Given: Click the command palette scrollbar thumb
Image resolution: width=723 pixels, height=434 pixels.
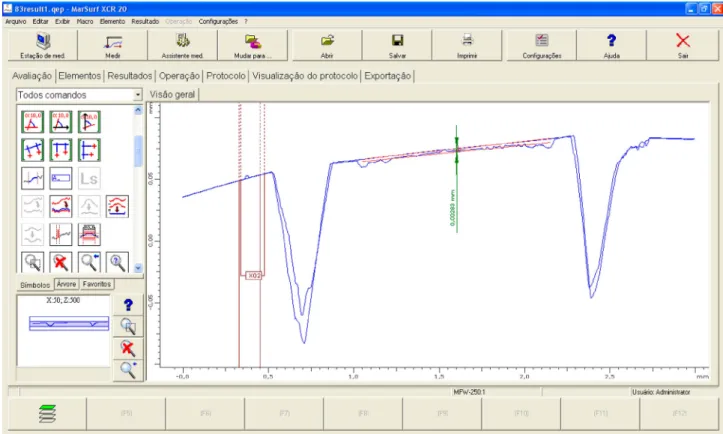Looking at the screenshot, I should pyautogui.click(x=138, y=151).
